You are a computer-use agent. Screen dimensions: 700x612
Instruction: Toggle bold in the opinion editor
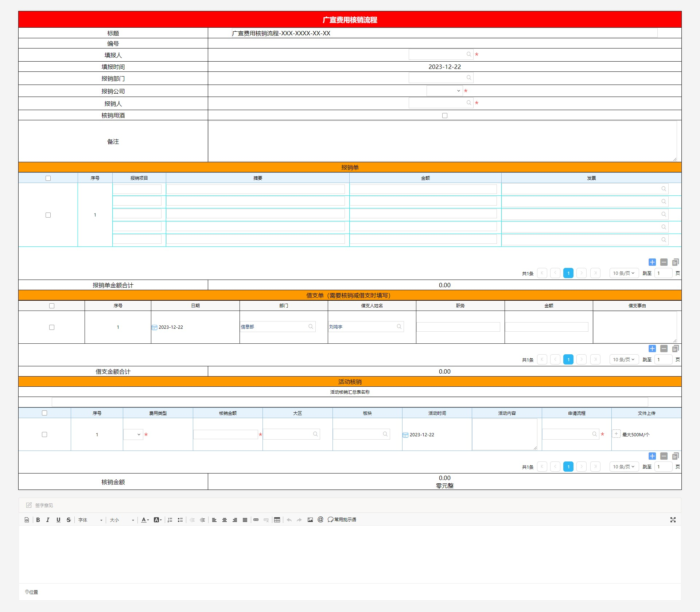(38, 520)
